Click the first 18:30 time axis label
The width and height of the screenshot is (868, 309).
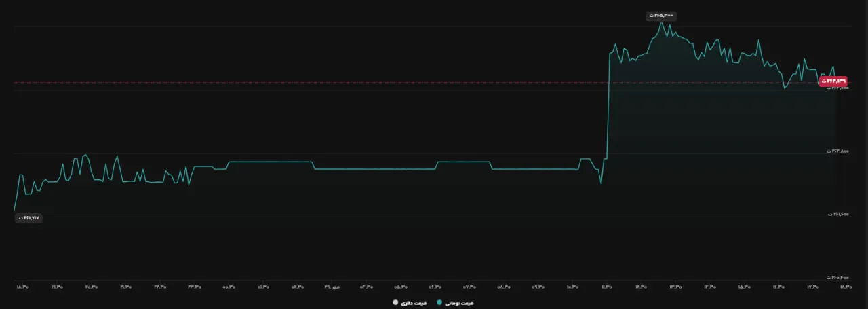pyautogui.click(x=22, y=287)
